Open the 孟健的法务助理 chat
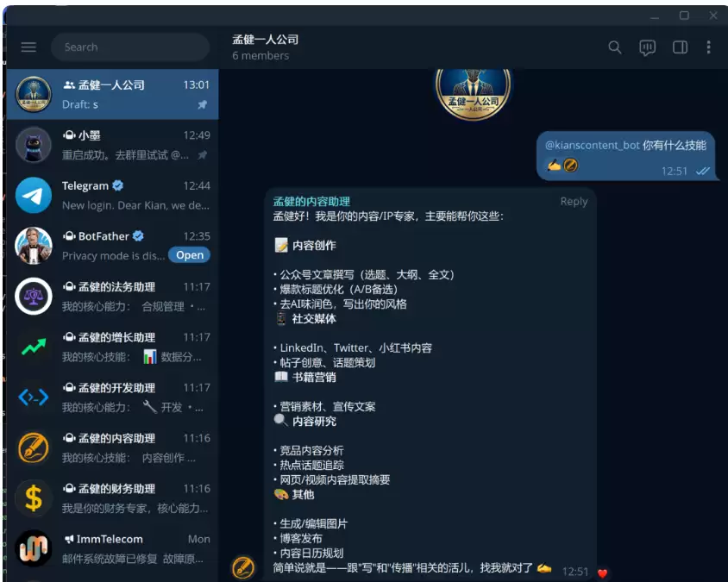 [112, 296]
